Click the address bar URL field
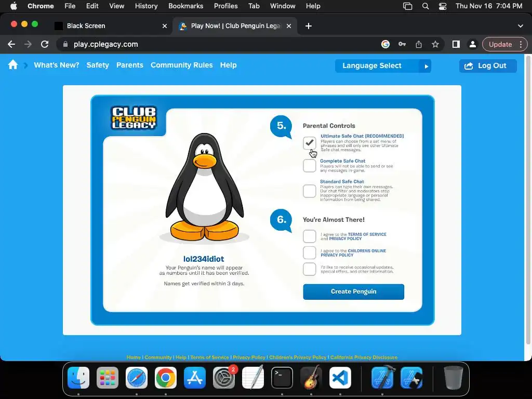The width and height of the screenshot is (532, 399). (x=217, y=45)
